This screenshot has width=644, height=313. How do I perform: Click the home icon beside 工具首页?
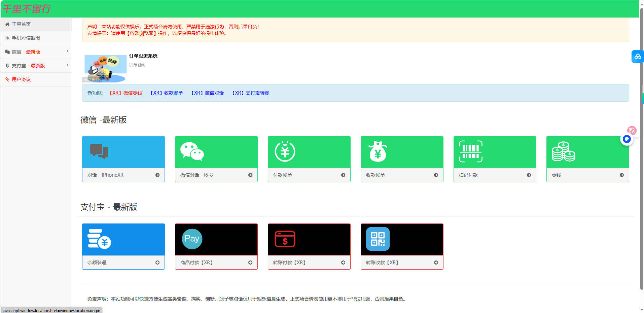[7, 24]
